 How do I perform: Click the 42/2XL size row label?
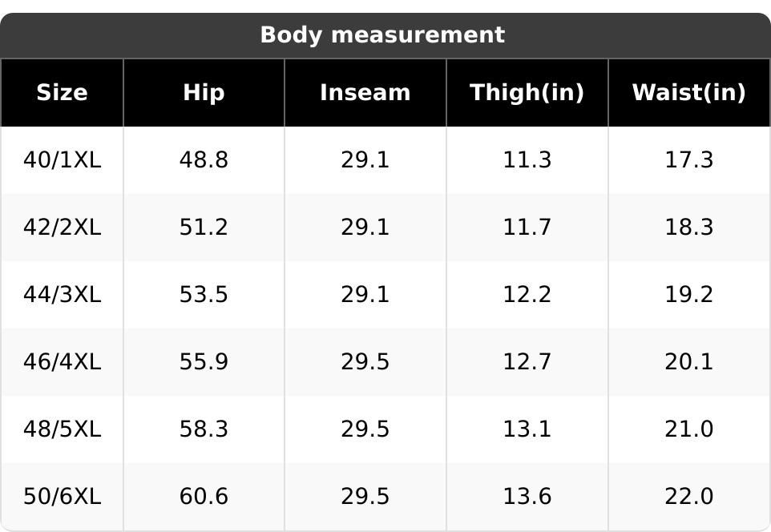tap(62, 228)
